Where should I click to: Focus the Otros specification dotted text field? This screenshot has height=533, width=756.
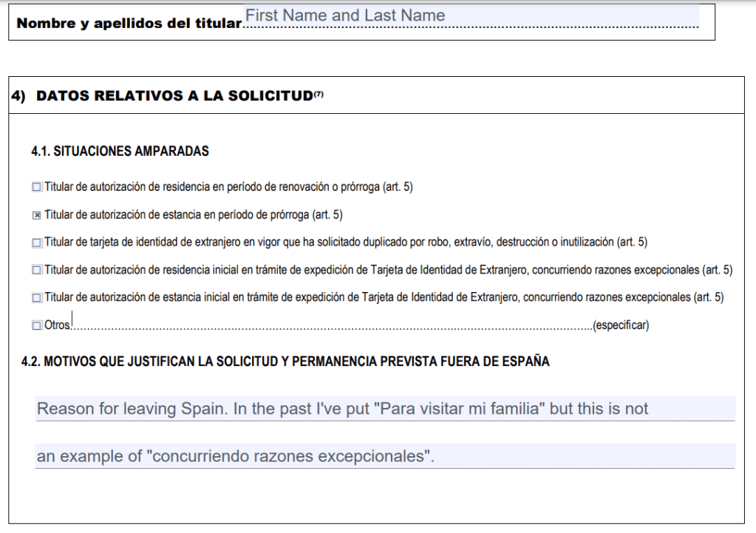click(x=333, y=324)
